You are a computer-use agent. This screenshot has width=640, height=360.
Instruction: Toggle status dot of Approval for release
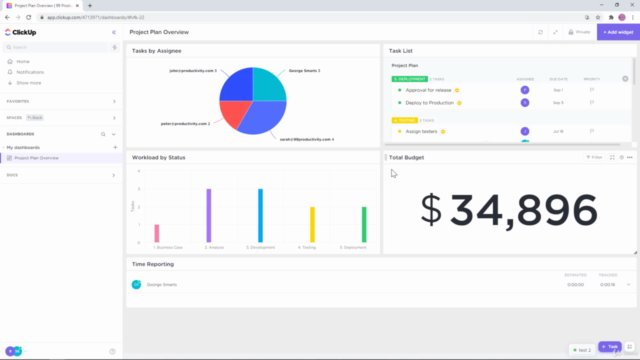400,90
